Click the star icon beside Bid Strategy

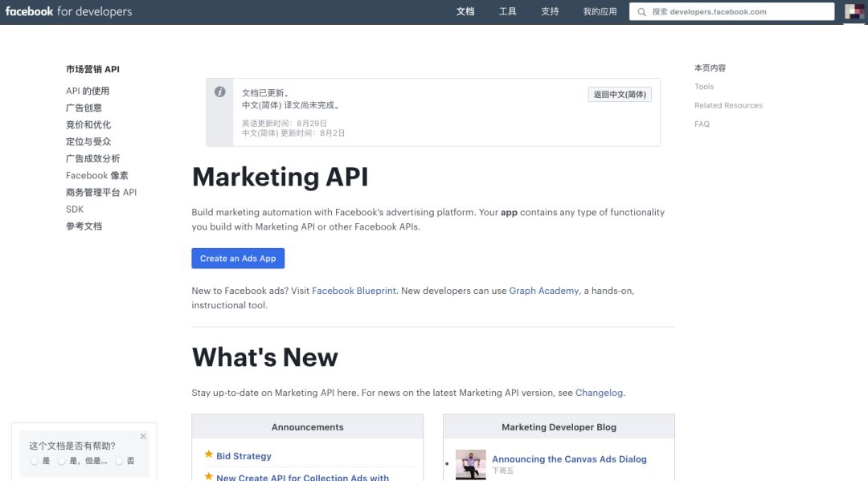coord(209,455)
